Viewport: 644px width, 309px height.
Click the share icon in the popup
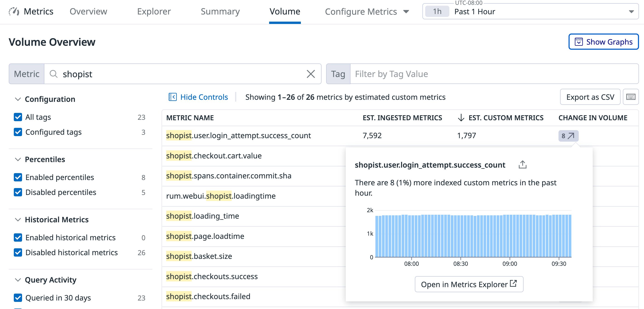522,165
